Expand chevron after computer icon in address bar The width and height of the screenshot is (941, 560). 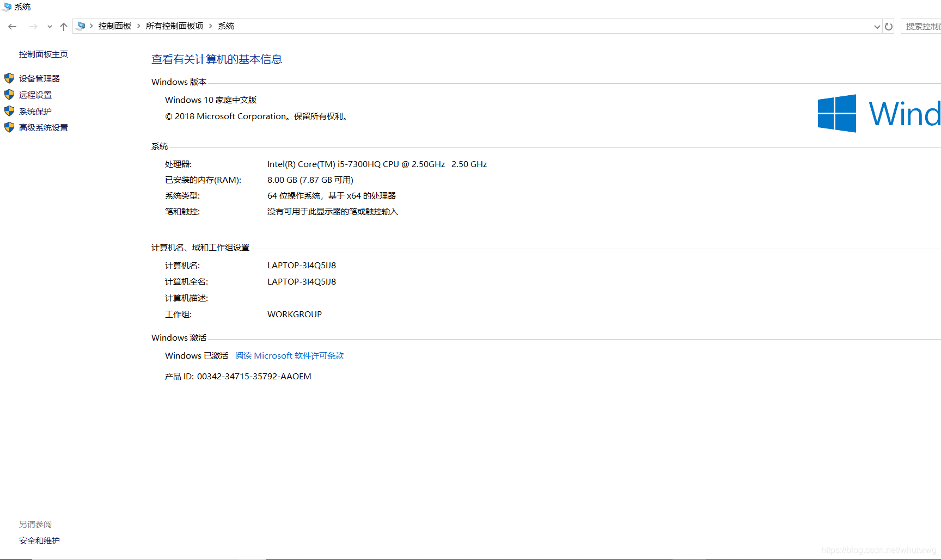[x=91, y=26]
